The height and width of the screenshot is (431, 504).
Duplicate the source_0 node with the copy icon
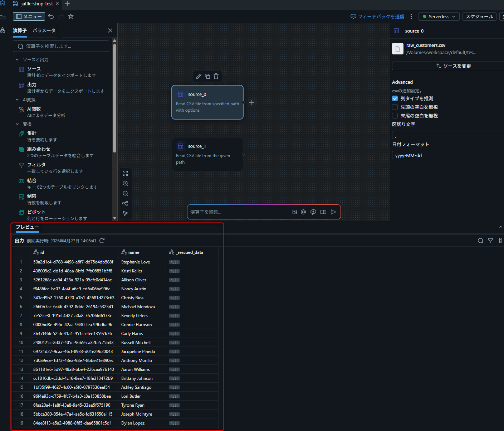[x=207, y=76]
